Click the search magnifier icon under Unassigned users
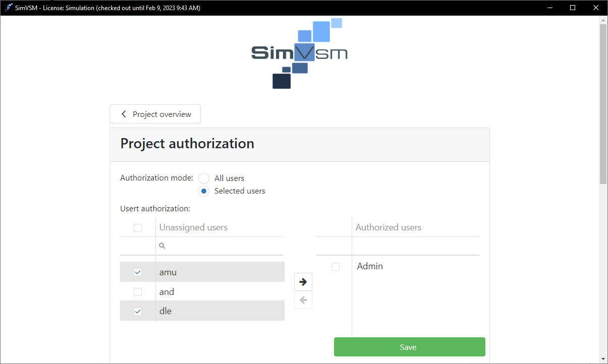 click(162, 246)
